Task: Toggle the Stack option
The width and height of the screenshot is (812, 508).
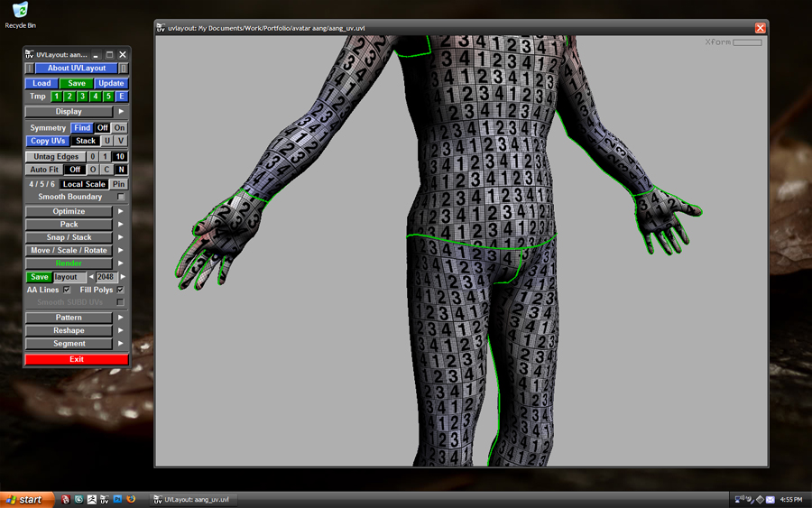Action: click(x=86, y=141)
